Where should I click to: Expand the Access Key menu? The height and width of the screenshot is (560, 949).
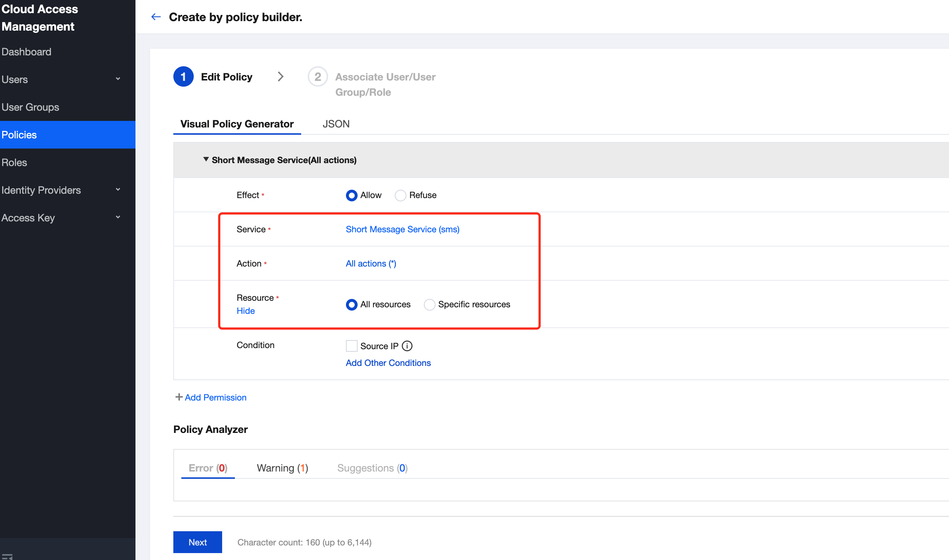pos(118,217)
